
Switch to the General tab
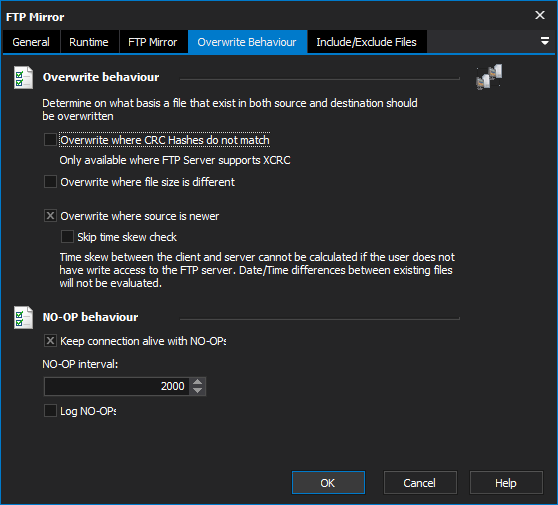(31, 42)
